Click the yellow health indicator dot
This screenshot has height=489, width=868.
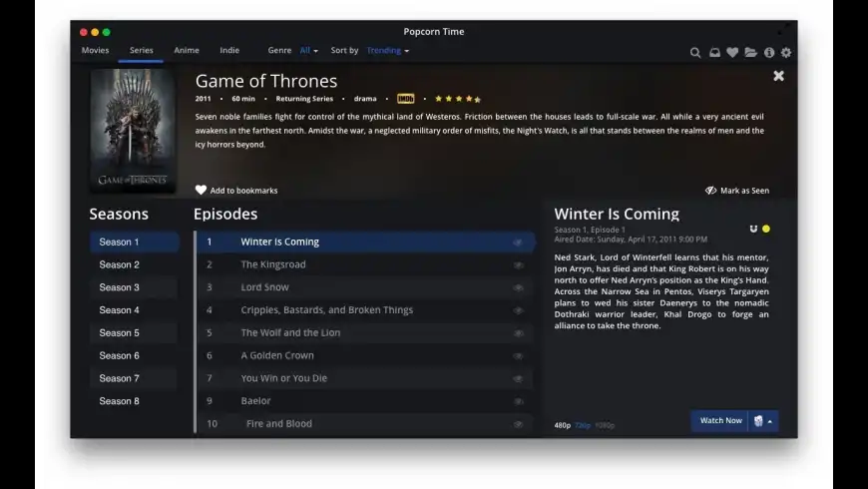(766, 229)
